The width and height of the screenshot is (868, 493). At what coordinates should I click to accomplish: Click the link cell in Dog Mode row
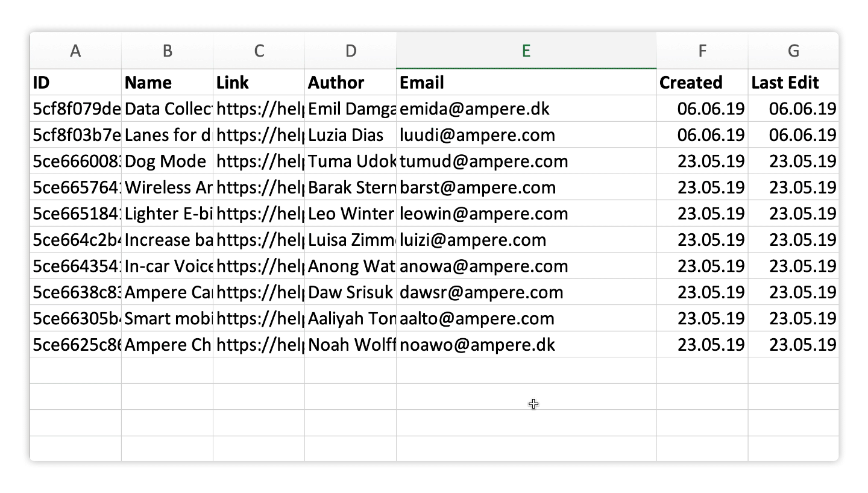click(259, 161)
